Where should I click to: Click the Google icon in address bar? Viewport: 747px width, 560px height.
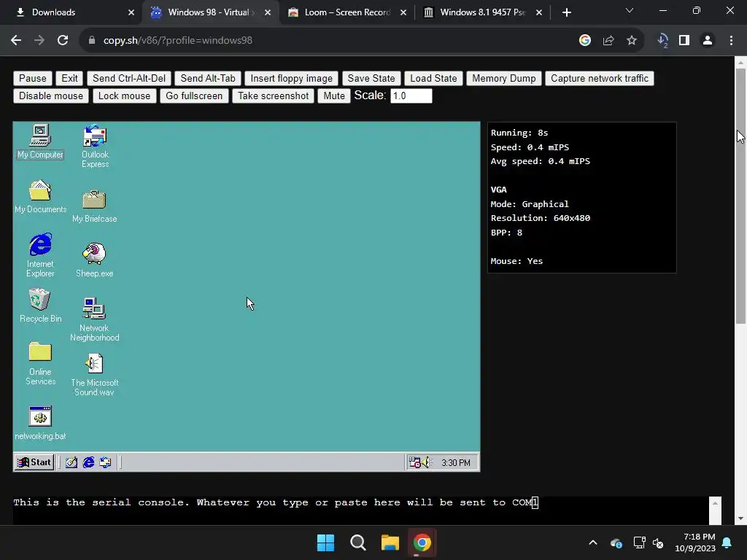[x=585, y=41]
